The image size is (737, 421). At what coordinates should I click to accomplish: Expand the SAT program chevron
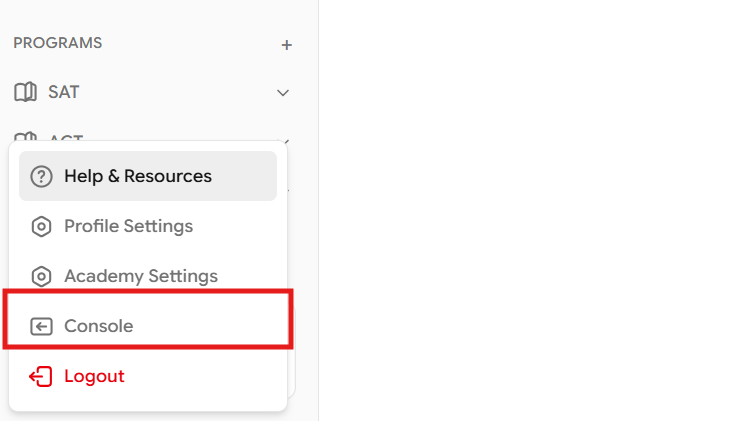click(x=283, y=93)
